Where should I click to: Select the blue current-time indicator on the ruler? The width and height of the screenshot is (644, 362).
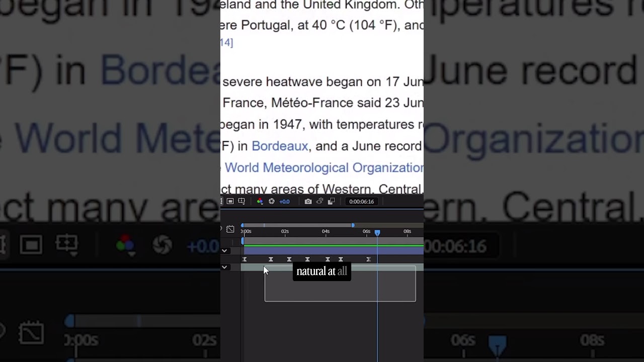click(x=377, y=232)
